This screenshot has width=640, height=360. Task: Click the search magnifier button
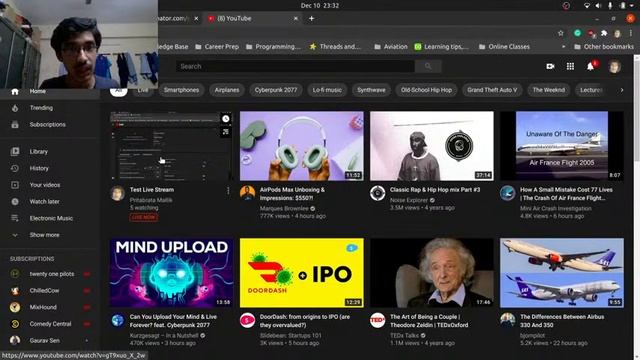[x=428, y=66]
